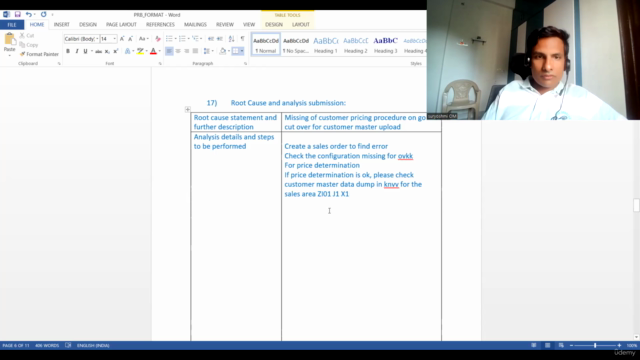Apply the No Spacing style
Screen dimensions: 640x360
296,44
